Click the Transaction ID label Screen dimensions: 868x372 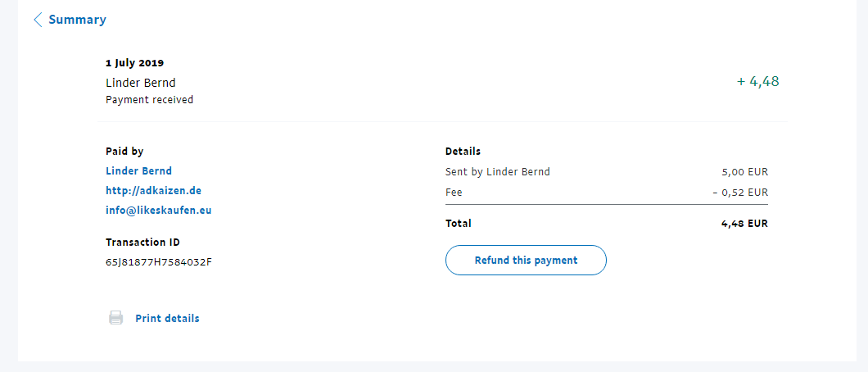point(142,243)
